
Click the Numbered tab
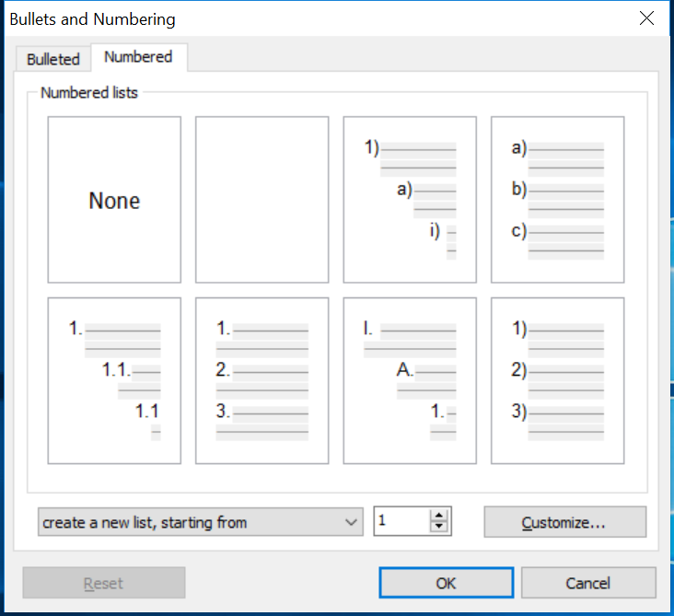pyautogui.click(x=138, y=57)
